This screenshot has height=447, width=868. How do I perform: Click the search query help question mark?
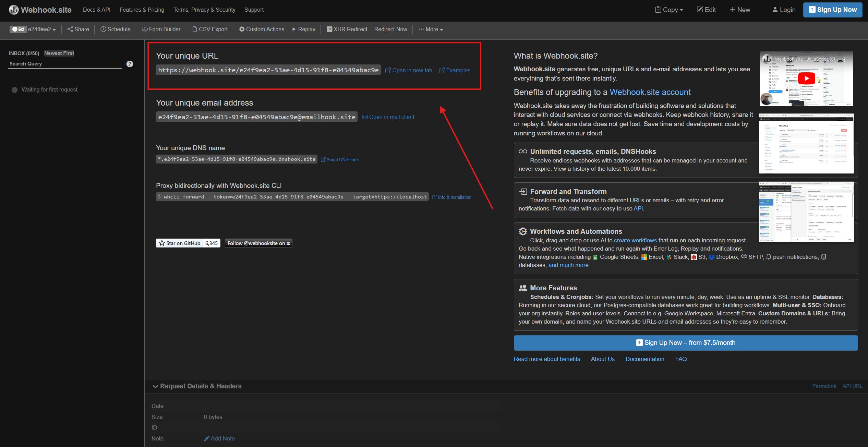click(x=129, y=64)
